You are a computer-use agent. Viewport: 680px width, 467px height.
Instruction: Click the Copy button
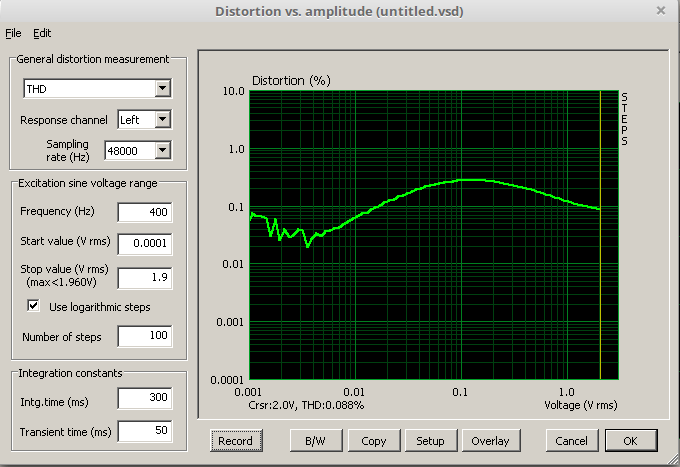373,441
